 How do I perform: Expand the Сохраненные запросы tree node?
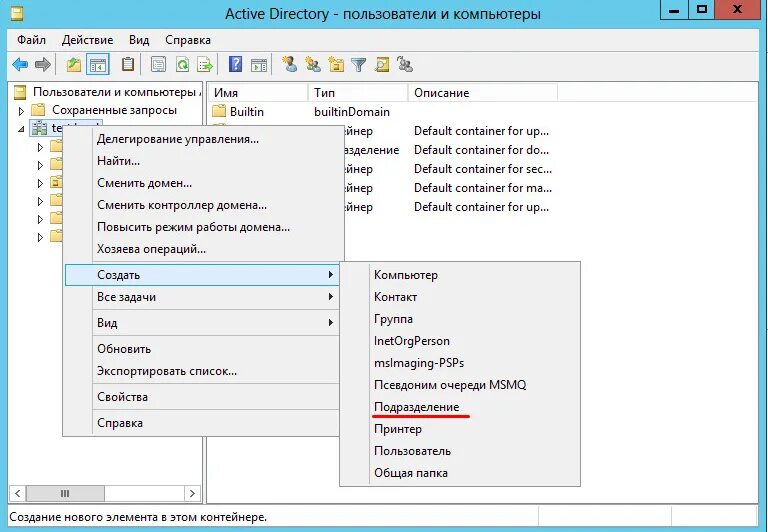[21, 111]
